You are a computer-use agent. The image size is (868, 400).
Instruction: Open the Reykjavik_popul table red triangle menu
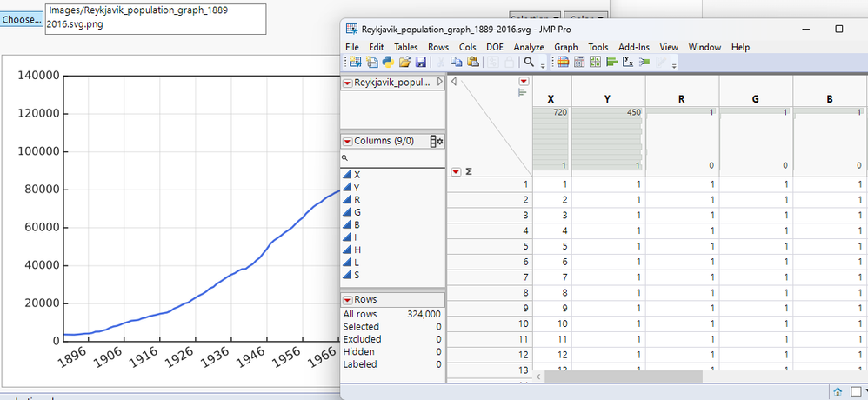(347, 83)
